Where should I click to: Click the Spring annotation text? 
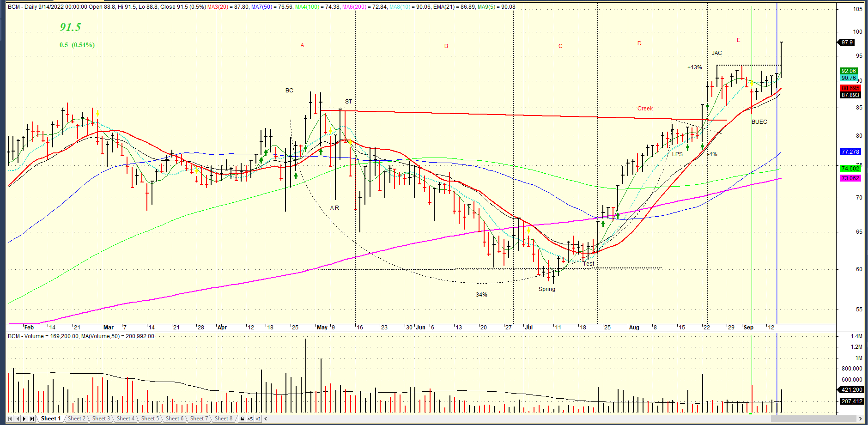coord(546,289)
